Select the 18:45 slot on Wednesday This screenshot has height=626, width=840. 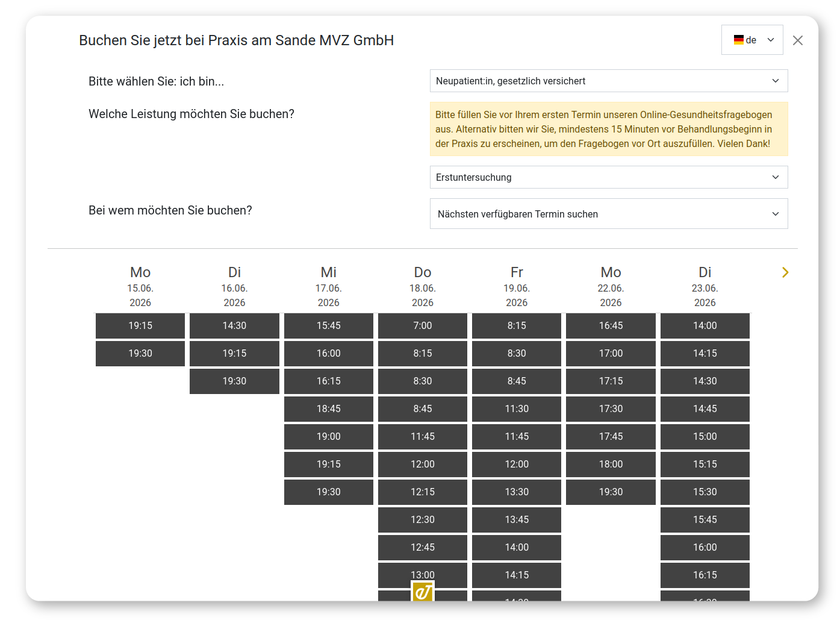click(x=329, y=409)
